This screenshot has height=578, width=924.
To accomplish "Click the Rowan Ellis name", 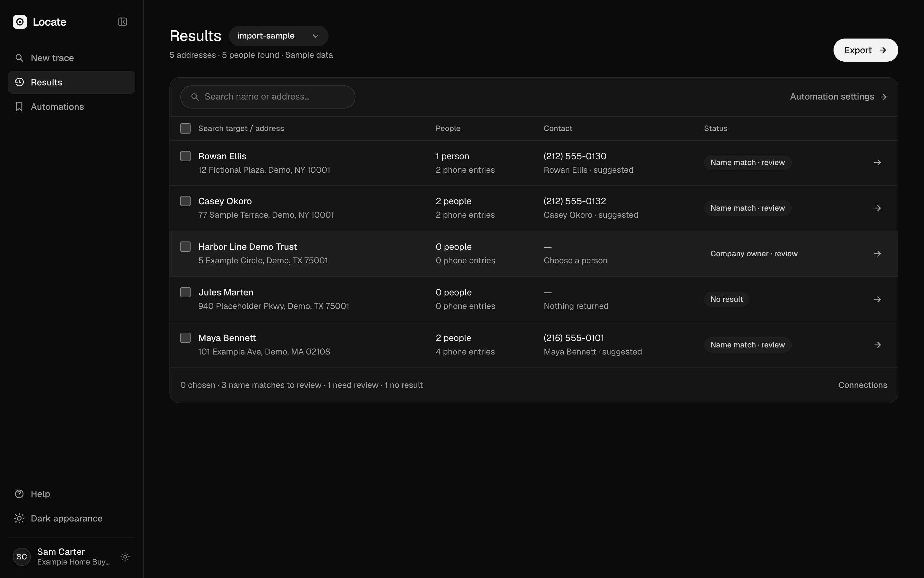I will [x=222, y=156].
